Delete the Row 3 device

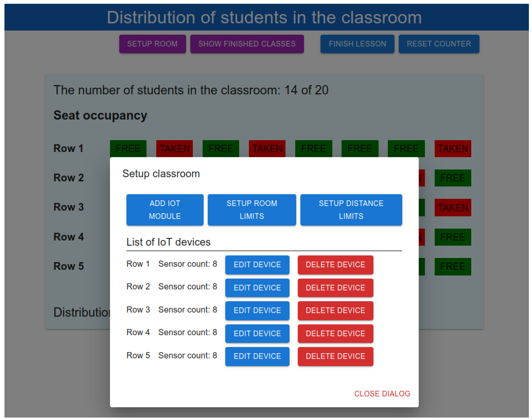335,310
